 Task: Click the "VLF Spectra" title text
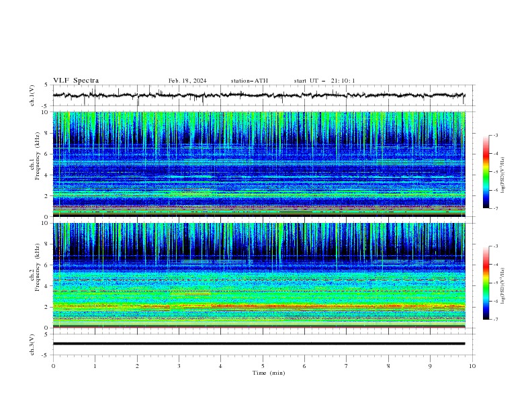[x=76, y=81]
